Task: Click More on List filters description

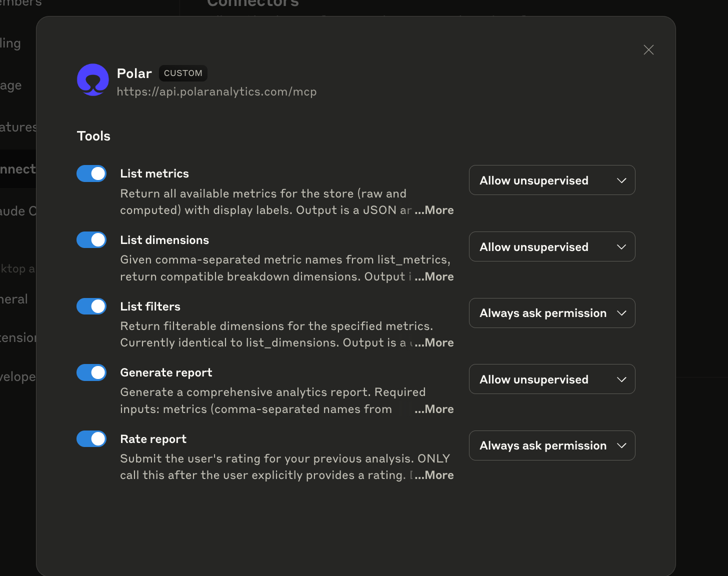Action: (x=434, y=342)
